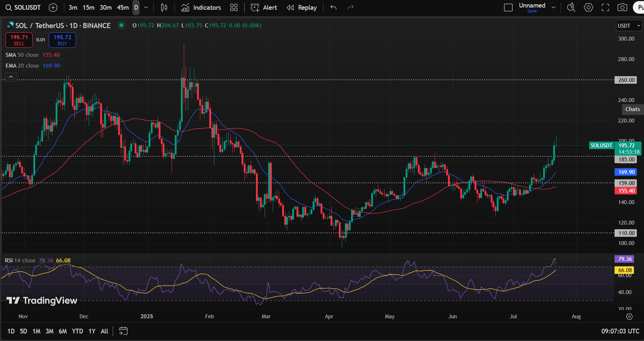Image resolution: width=644 pixels, height=341 pixels.
Task: Open the SOLUSDT symbol search
Action: tap(23, 7)
